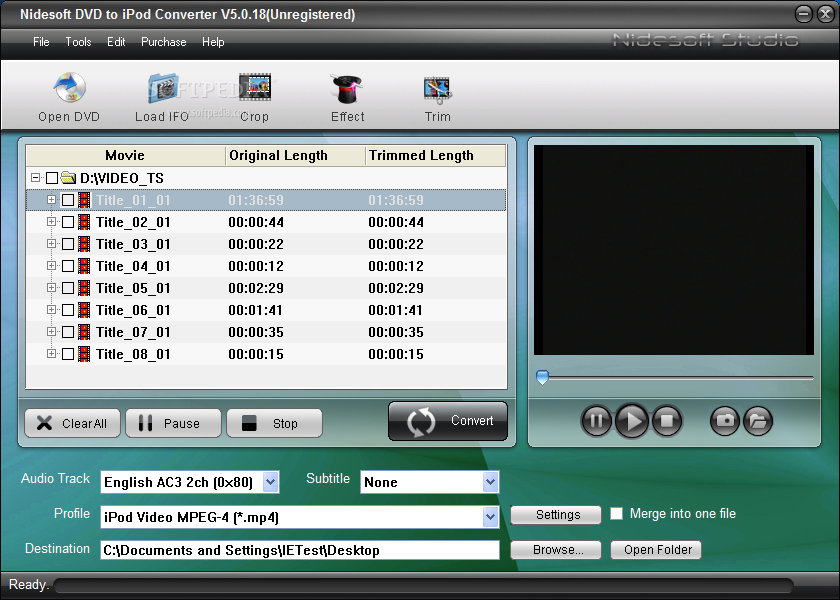Click film icon of Title_02_01
The image size is (840, 600).
tap(84, 222)
